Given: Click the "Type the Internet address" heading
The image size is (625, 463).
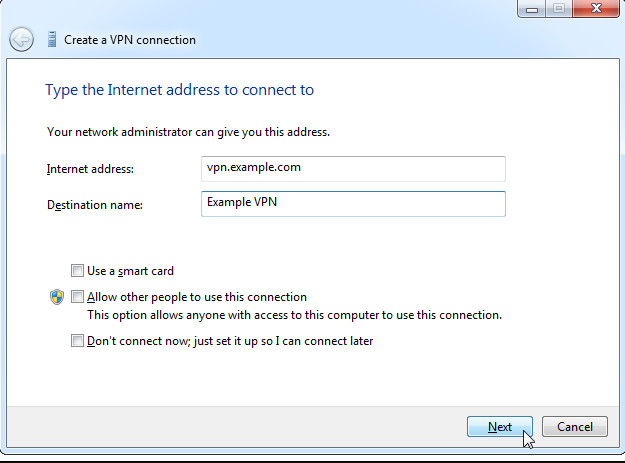Looking at the screenshot, I should tap(179, 90).
